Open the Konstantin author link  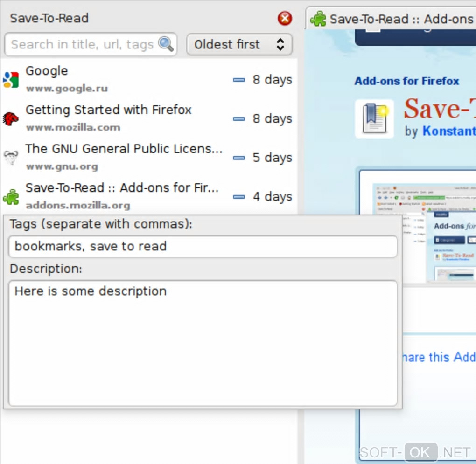point(449,131)
